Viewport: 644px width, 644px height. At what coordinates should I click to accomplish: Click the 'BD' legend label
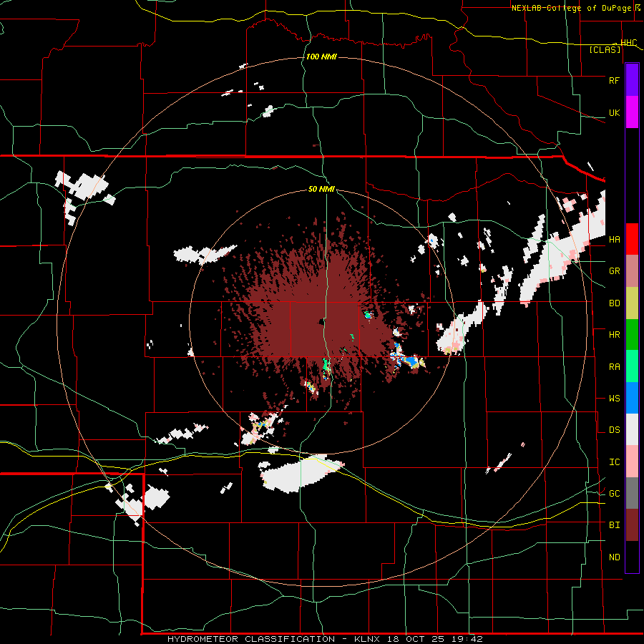(614, 303)
